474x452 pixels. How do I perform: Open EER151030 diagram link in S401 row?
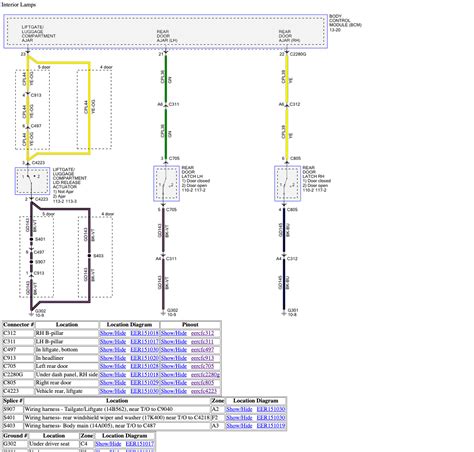coord(271,417)
